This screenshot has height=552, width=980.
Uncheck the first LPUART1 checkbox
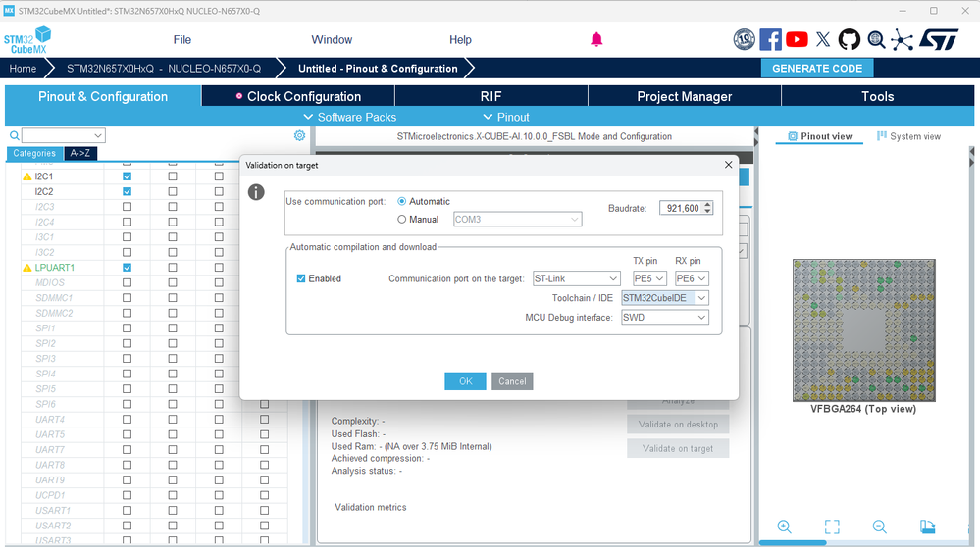pyautogui.click(x=127, y=268)
